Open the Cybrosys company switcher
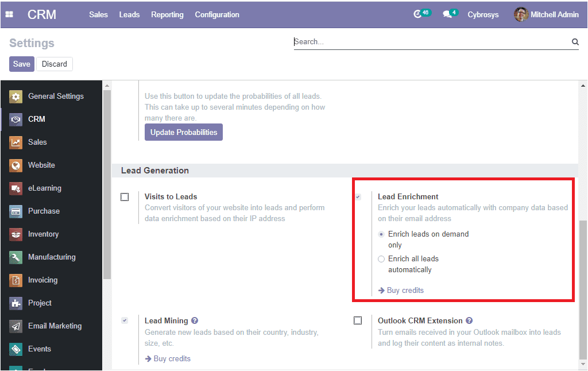Viewport: 588px width, 371px height. tap(483, 14)
